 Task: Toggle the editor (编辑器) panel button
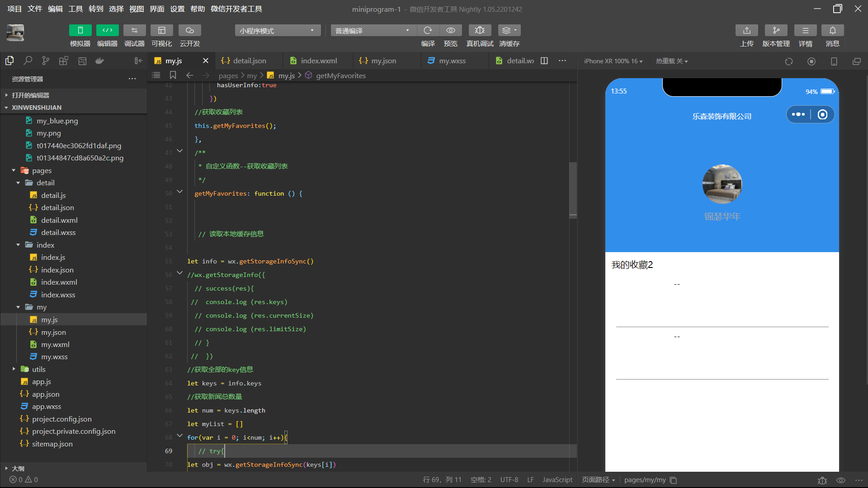pos(107,30)
